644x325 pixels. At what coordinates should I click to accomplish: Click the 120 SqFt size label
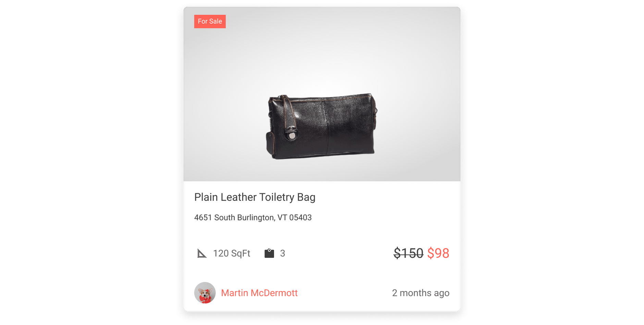click(232, 253)
